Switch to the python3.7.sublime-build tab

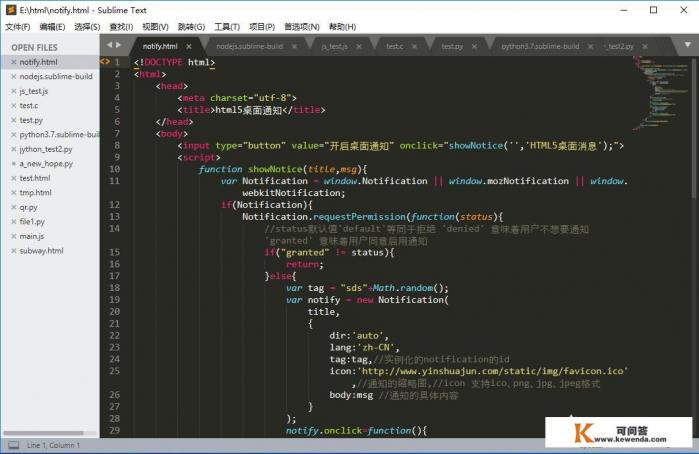(540, 46)
